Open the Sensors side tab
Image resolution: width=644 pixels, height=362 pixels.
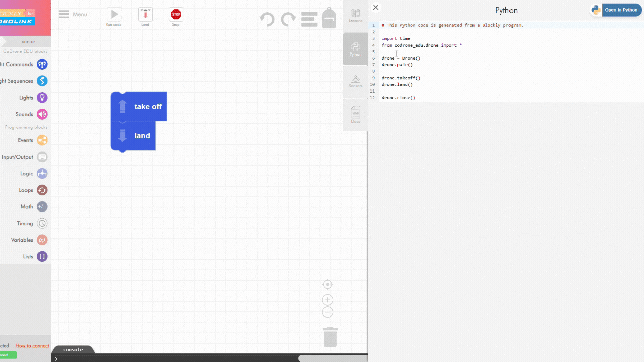point(355,81)
